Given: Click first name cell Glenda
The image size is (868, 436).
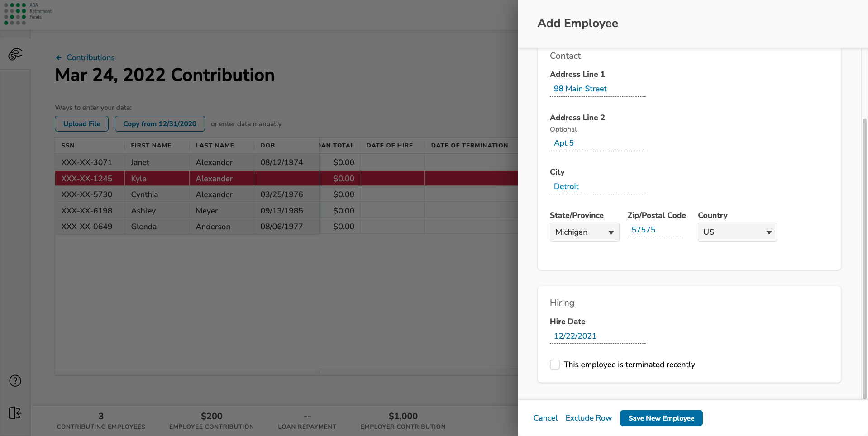Looking at the screenshot, I should click(x=157, y=227).
